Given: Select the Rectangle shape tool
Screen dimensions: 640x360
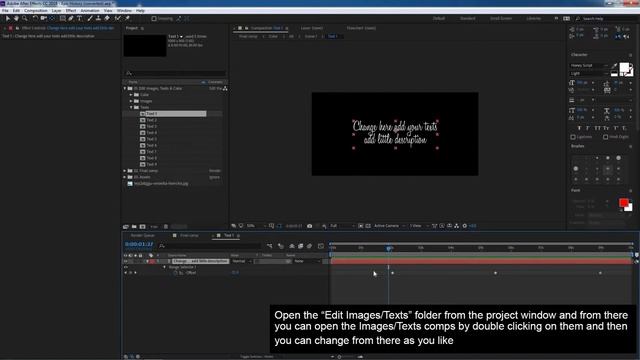Looking at the screenshot, I should click(62, 18).
